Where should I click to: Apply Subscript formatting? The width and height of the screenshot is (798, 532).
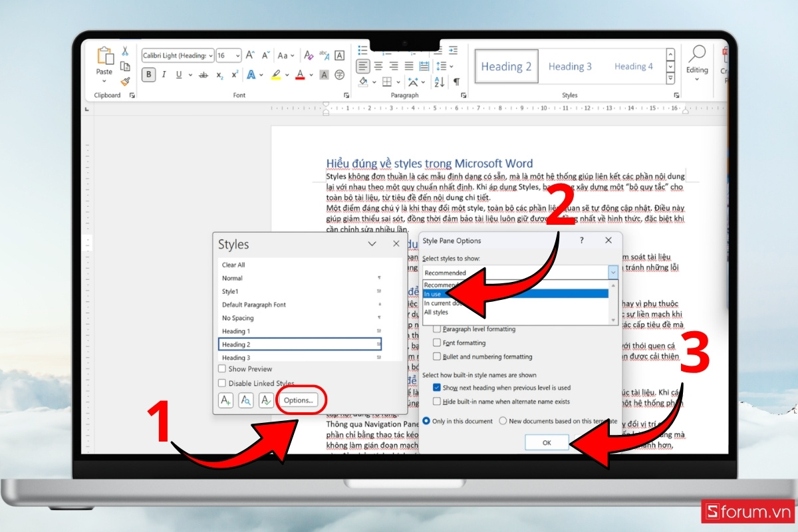(x=220, y=75)
